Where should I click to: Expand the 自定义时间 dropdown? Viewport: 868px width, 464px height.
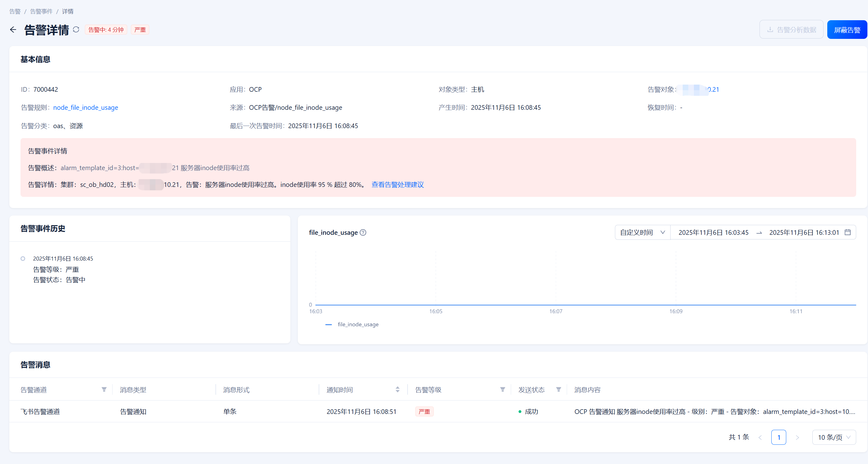(642, 232)
